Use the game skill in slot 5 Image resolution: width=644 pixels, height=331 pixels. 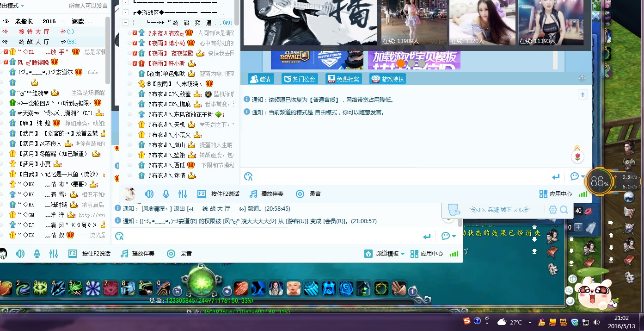coord(75,288)
